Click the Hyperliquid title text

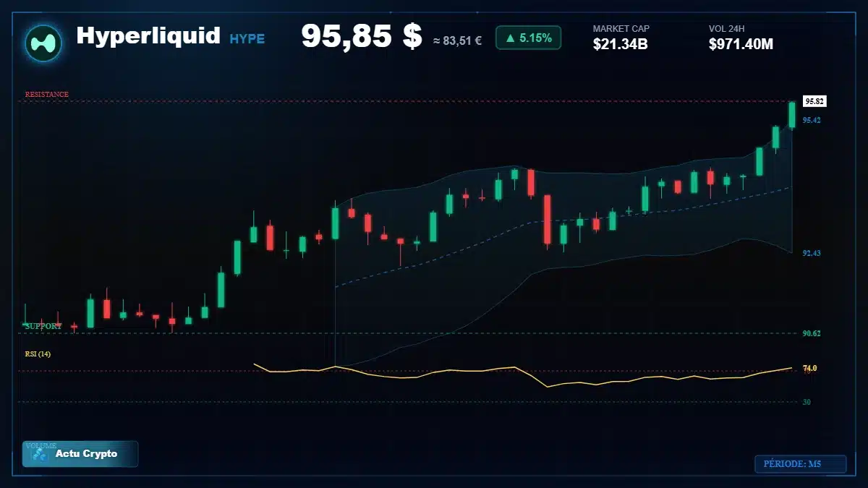coord(148,35)
